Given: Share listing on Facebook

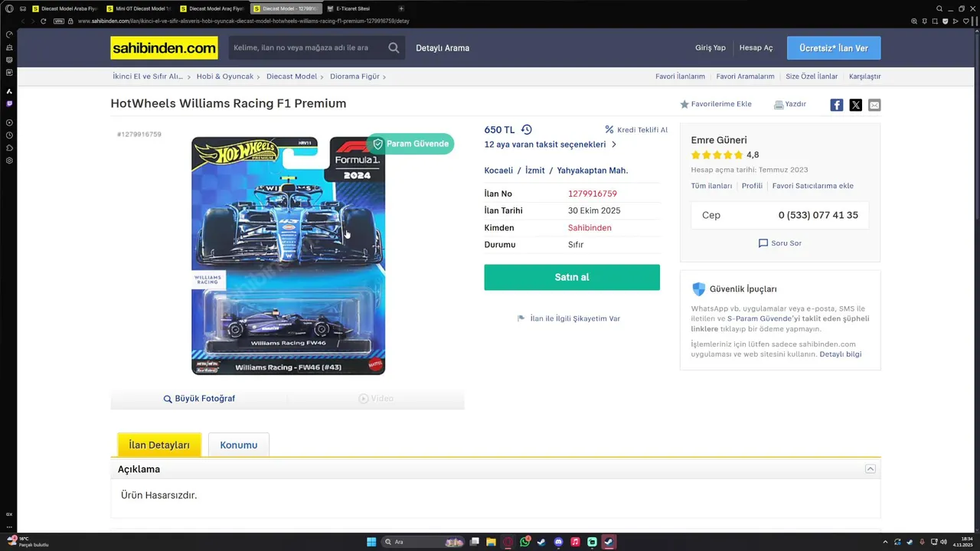Looking at the screenshot, I should coord(837,105).
